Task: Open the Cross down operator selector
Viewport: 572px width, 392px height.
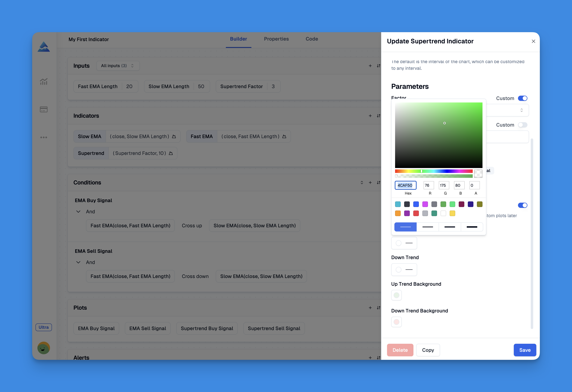Action: coord(195,276)
